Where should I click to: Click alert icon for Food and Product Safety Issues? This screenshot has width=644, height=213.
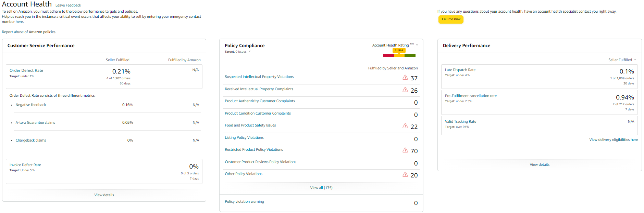405,126
